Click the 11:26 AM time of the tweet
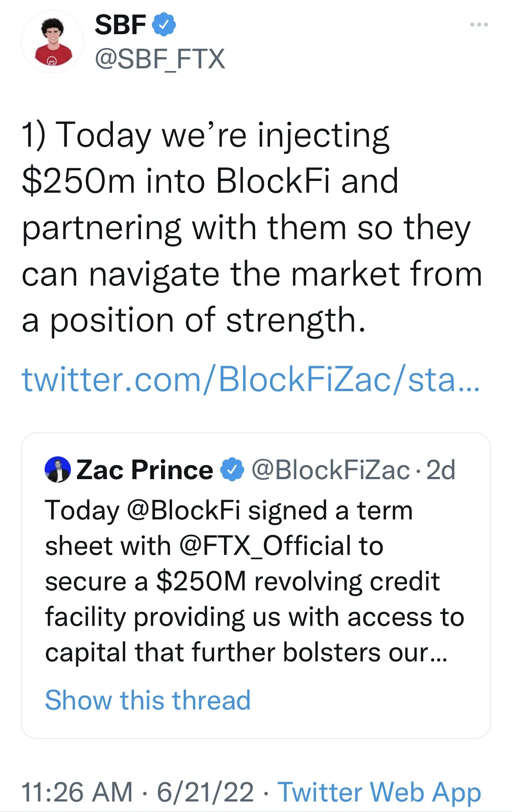Viewport: 512px width, 812px height. [x=77, y=792]
